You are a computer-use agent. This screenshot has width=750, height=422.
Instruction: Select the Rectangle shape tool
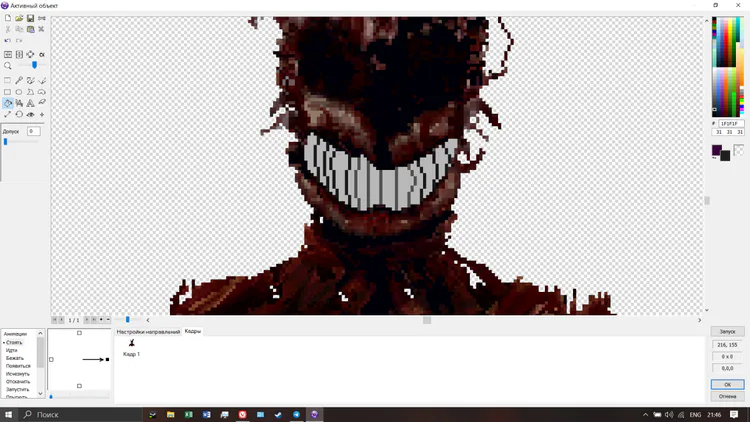pos(8,92)
